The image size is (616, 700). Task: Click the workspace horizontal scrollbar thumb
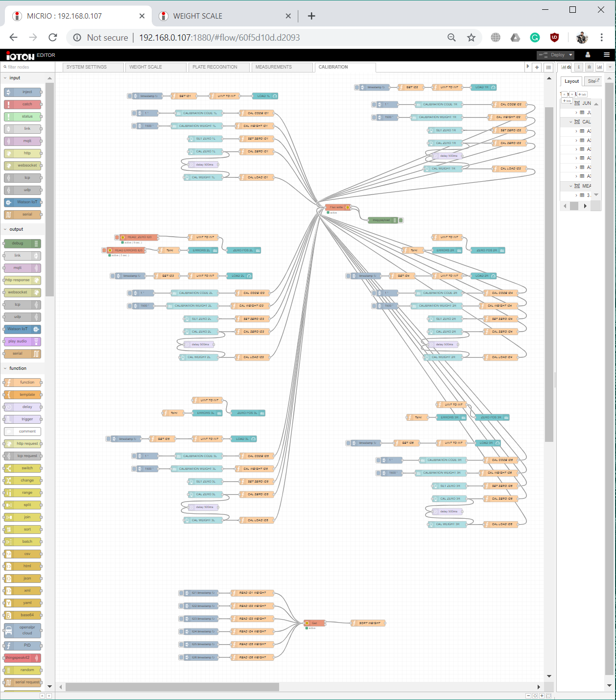(x=172, y=687)
